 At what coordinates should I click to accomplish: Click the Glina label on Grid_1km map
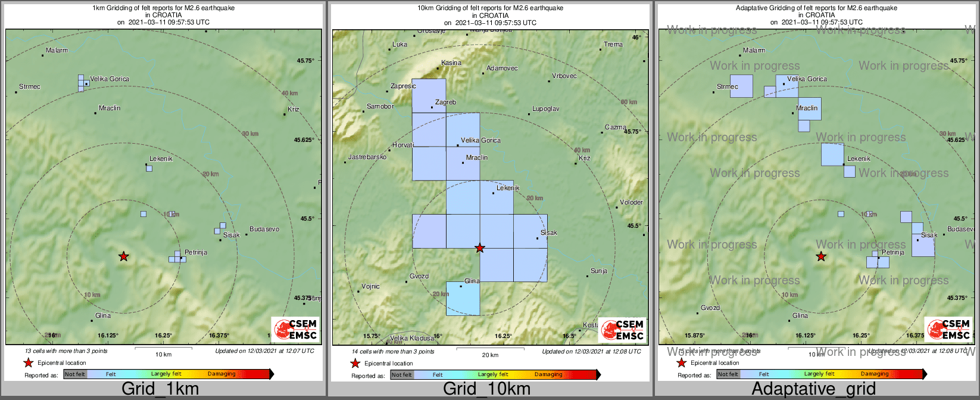(103, 315)
